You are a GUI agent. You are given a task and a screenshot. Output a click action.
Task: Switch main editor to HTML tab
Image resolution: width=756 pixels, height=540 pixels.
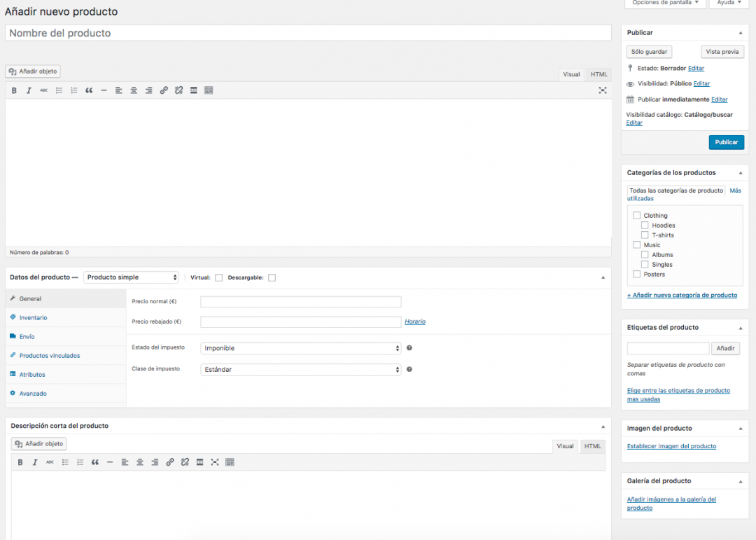click(x=598, y=74)
